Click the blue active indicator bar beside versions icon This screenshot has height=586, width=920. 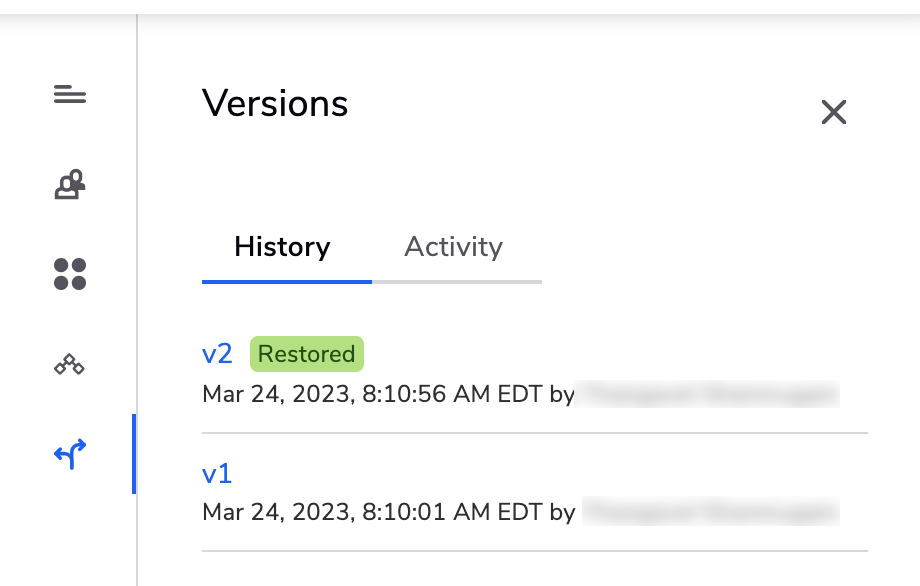134,454
